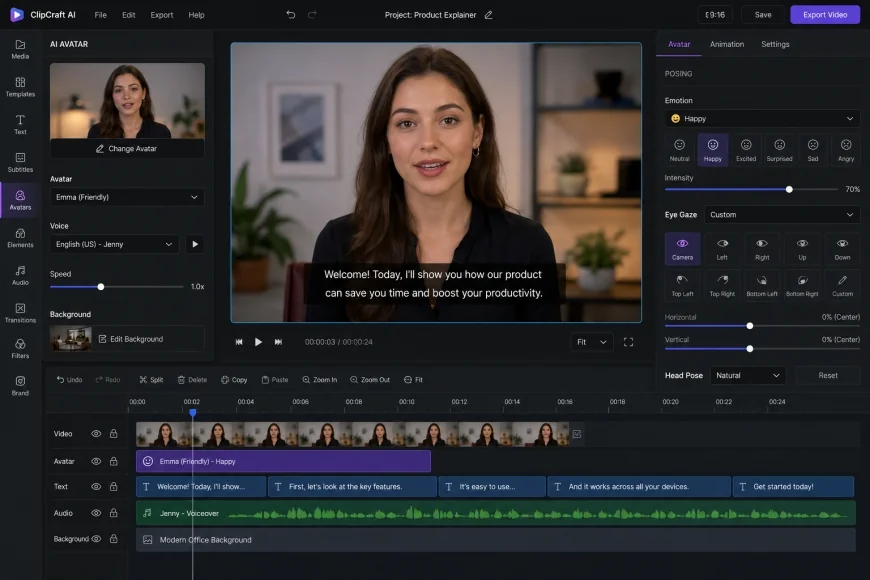This screenshot has width=870, height=580.
Task: Open the Export menu
Action: click(x=161, y=15)
